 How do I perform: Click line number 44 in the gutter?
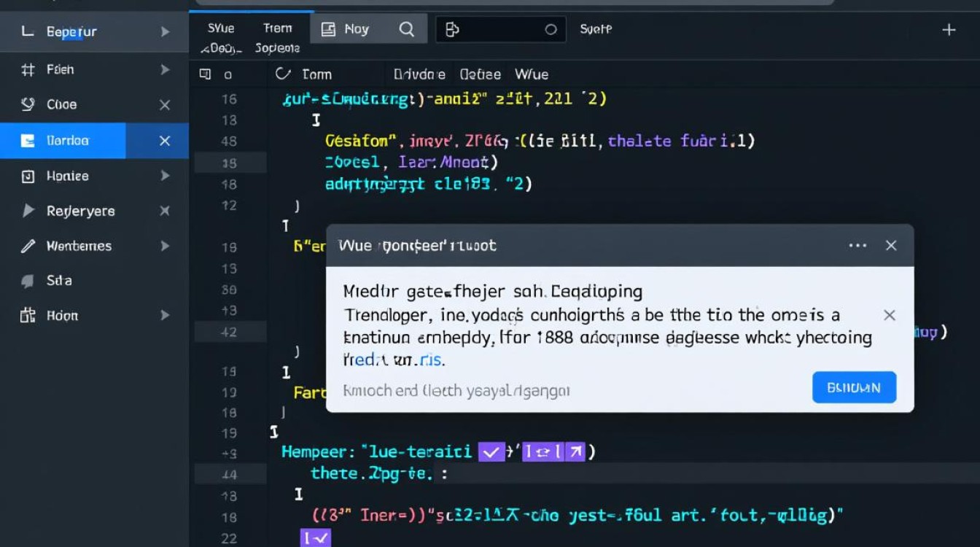click(x=229, y=475)
